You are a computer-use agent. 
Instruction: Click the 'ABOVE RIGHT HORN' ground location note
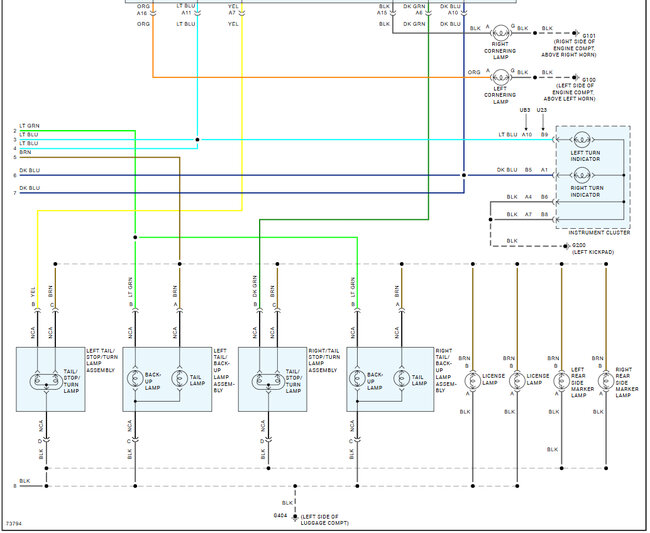(569, 55)
